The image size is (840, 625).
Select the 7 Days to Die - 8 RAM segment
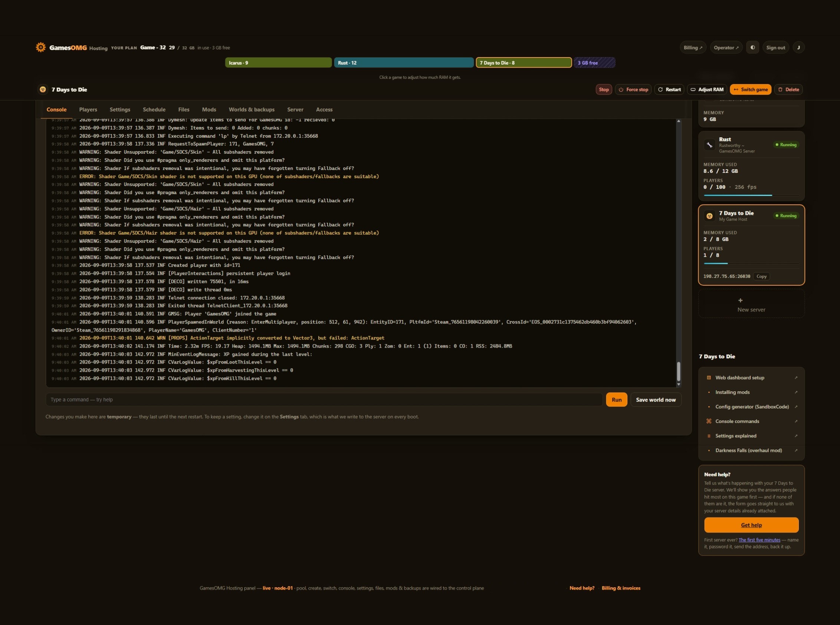(524, 62)
